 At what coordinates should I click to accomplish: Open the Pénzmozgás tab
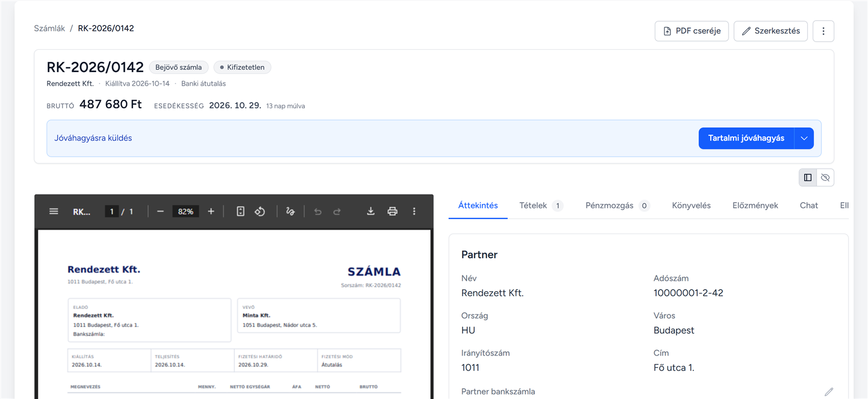[617, 205]
